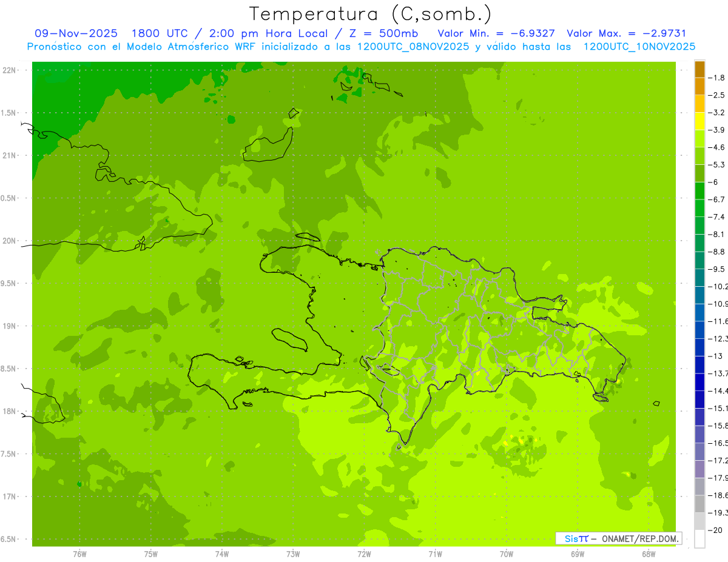Screen dimensions: 728x562
Task: Click the colorbar label '-1.8'
Action: tap(716, 78)
